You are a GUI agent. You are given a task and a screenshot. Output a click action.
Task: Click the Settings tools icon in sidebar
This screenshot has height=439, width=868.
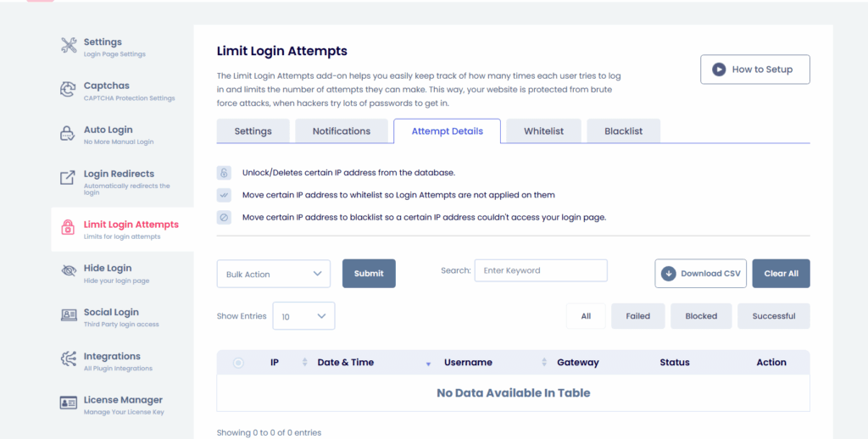pos(69,46)
